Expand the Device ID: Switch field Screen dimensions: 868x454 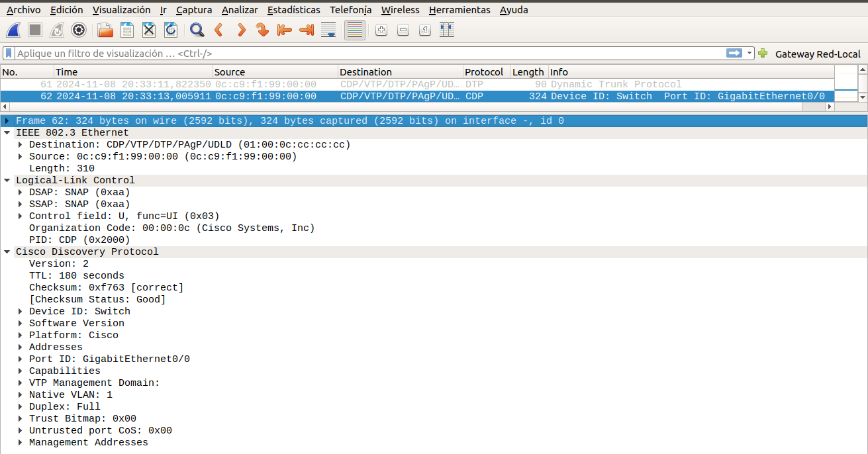pyautogui.click(x=21, y=312)
